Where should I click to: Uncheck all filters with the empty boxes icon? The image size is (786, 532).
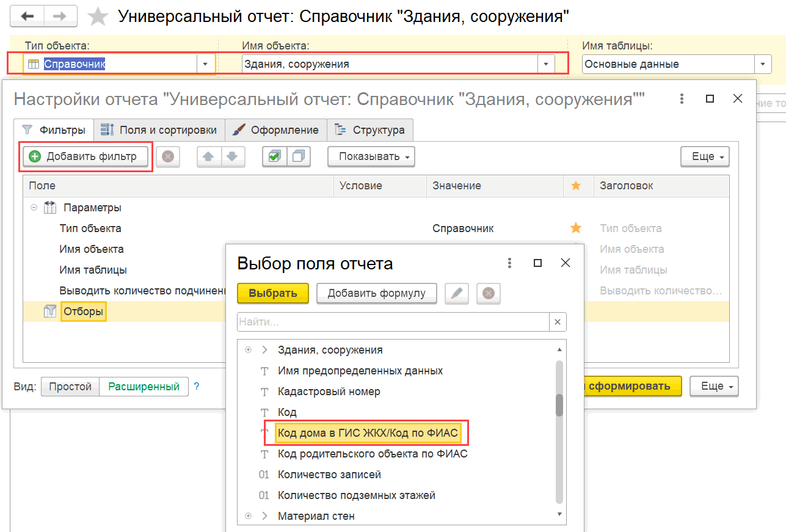[298, 156]
